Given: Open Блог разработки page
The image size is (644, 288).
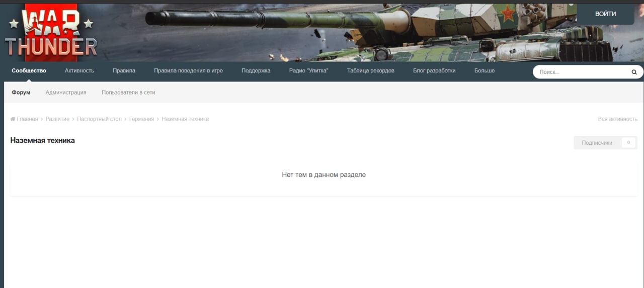Looking at the screenshot, I should click(434, 71).
